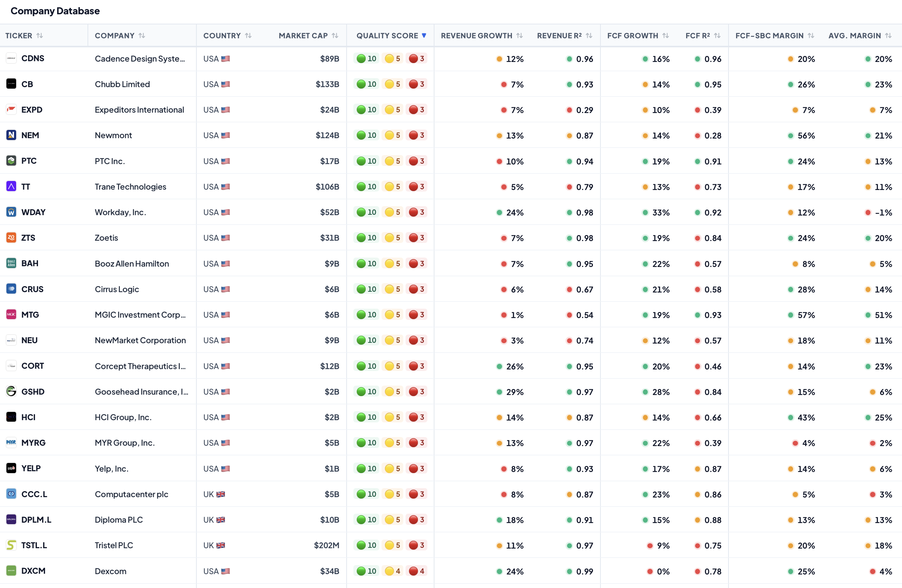
Task: Click the Dexcom (DXCM) green logo icon
Action: (11, 571)
